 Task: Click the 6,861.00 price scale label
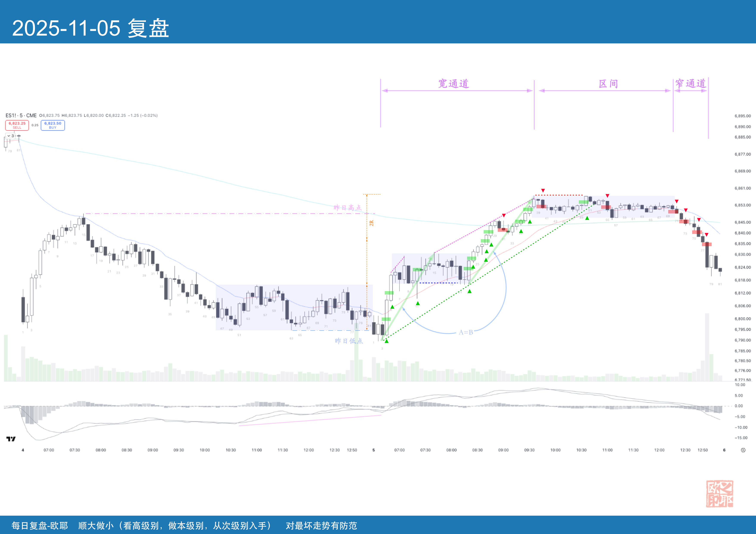(x=742, y=188)
